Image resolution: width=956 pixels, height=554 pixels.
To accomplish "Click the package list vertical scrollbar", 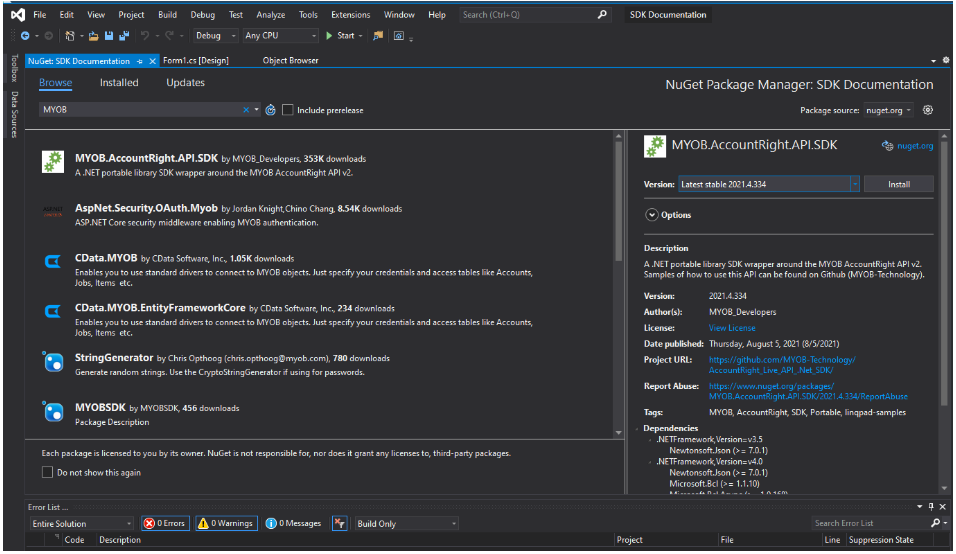I will (619, 201).
